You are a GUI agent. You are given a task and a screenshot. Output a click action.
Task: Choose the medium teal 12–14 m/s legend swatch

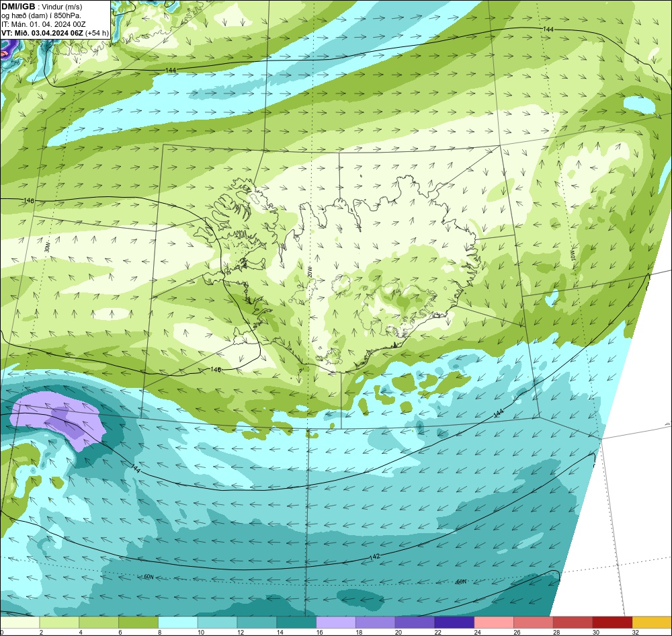[x=257, y=623]
